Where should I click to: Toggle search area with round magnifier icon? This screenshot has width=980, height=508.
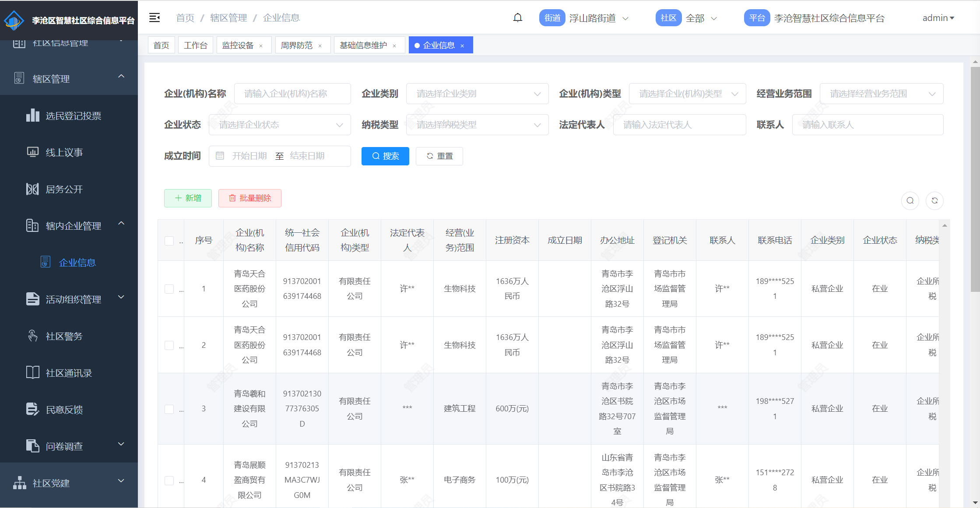[910, 200]
